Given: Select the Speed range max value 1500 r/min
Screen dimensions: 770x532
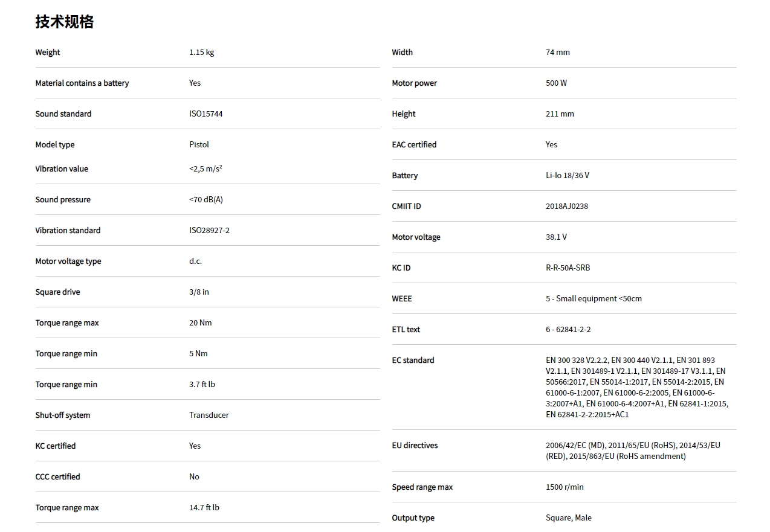Looking at the screenshot, I should pos(565,487).
